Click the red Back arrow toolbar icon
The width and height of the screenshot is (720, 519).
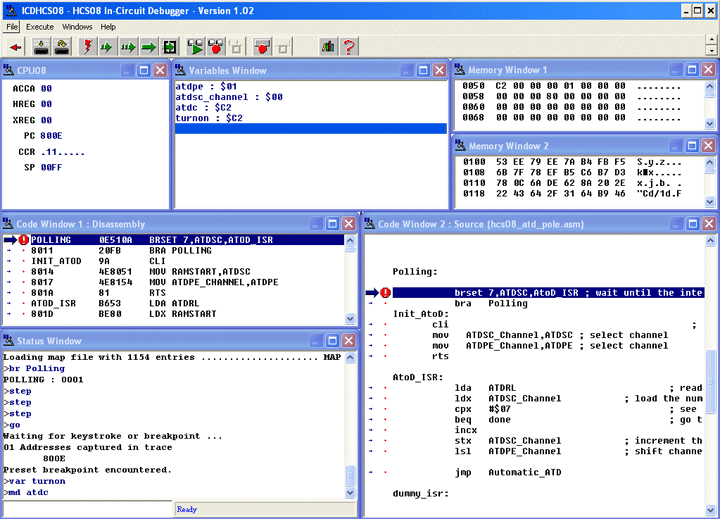[16, 47]
